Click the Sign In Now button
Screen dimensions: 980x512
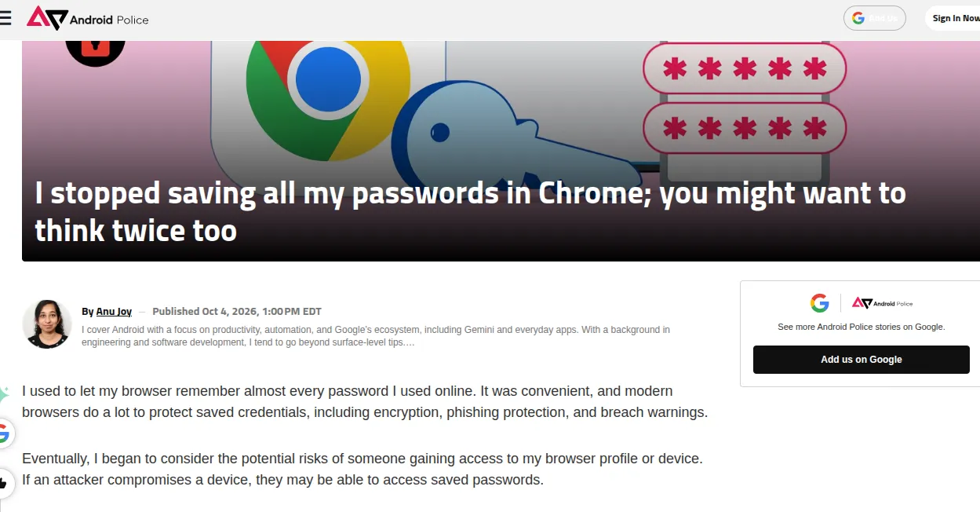click(x=954, y=18)
